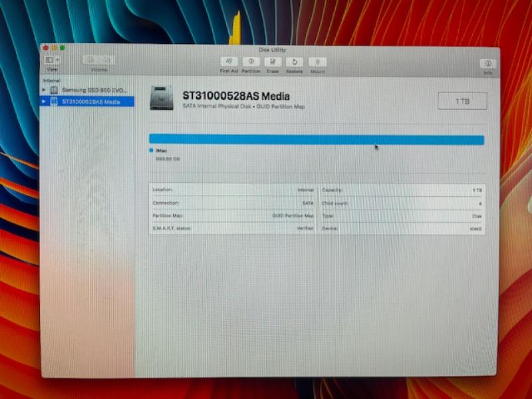Click the Erase toolbar icon
This screenshot has width=532, height=399.
[x=273, y=62]
